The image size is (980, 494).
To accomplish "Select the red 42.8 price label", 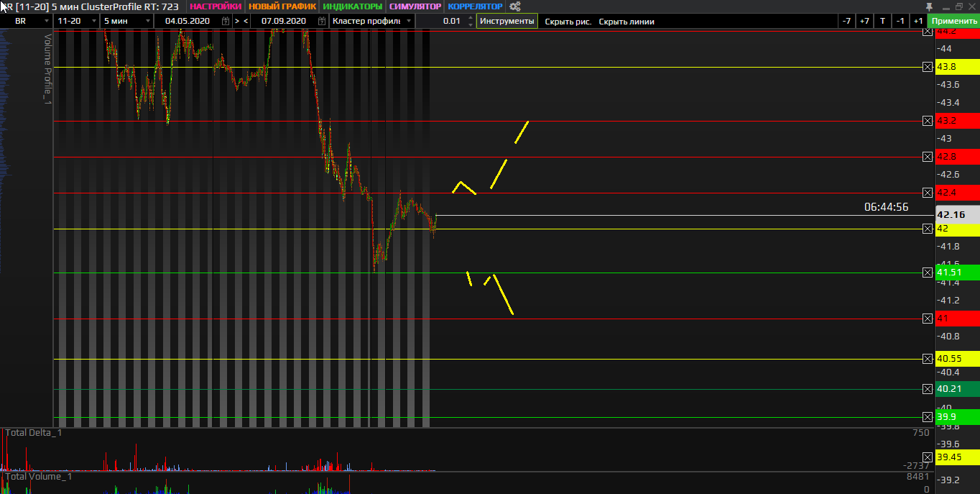I will (x=957, y=157).
